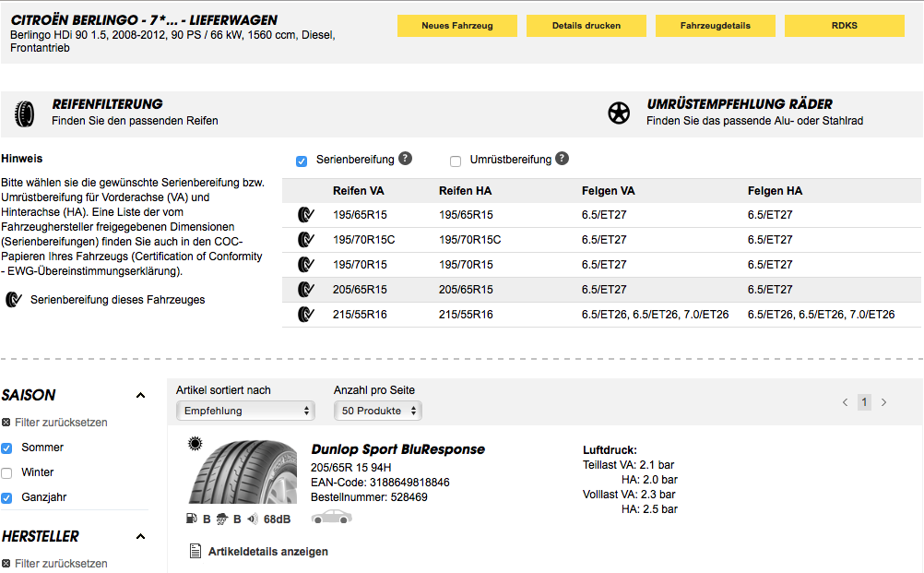The height and width of the screenshot is (573, 924).
Task: Click the Details drucken button
Action: pyautogui.click(x=586, y=26)
